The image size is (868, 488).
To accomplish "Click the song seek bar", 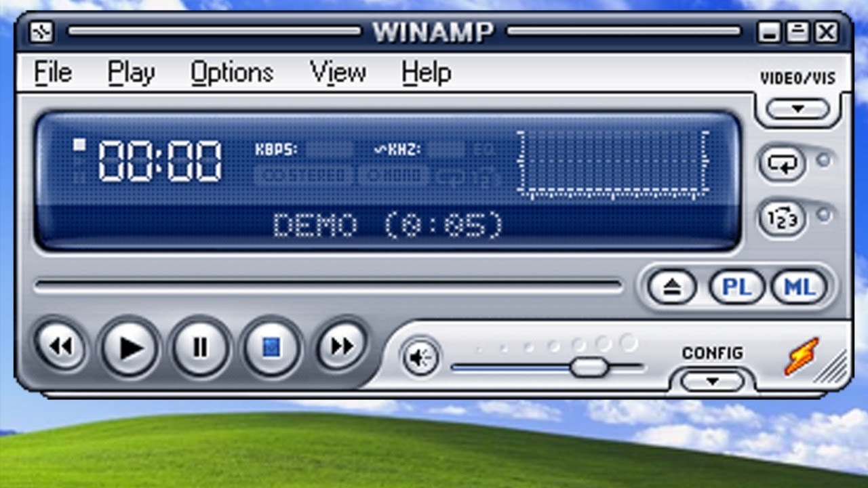I will pyautogui.click(x=328, y=286).
